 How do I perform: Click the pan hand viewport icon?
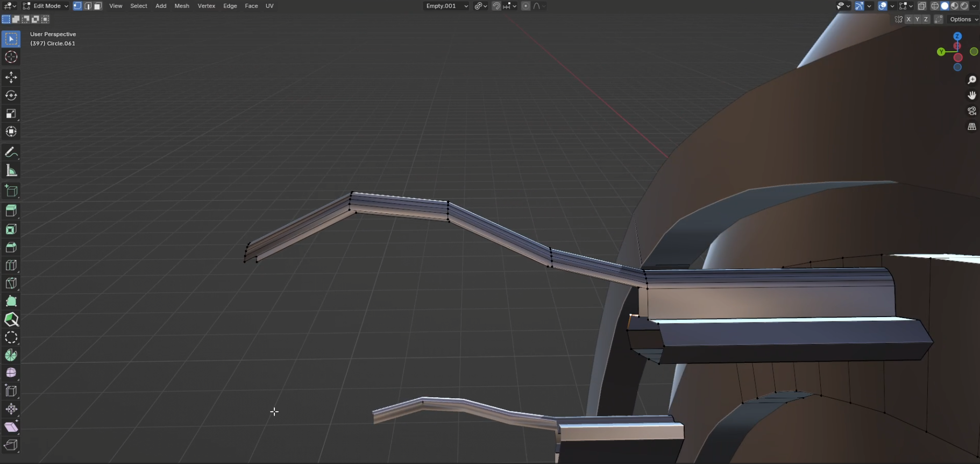pos(972,95)
